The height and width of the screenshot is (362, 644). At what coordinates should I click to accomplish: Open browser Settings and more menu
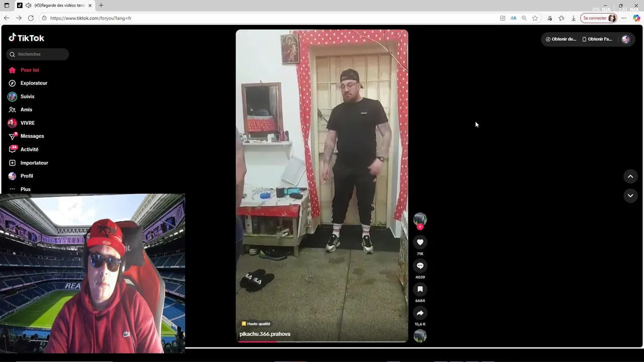(624, 18)
